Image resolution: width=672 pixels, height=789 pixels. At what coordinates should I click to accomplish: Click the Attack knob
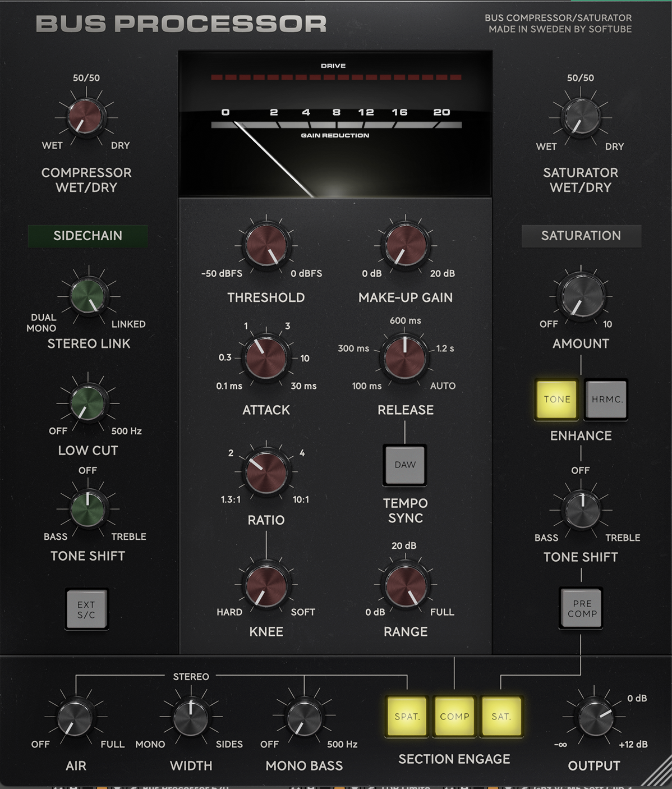(x=265, y=357)
